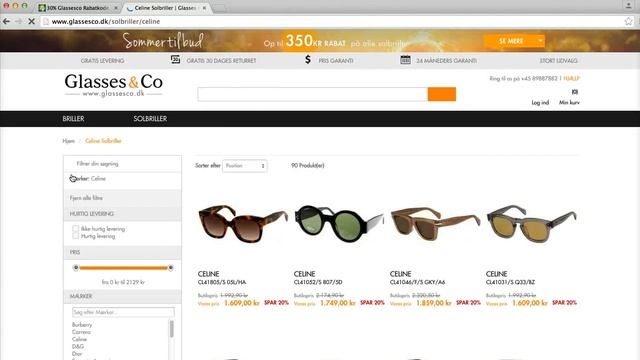Click Fjern alle filtre
This screenshot has height=360, width=640.
pyautogui.click(x=86, y=198)
